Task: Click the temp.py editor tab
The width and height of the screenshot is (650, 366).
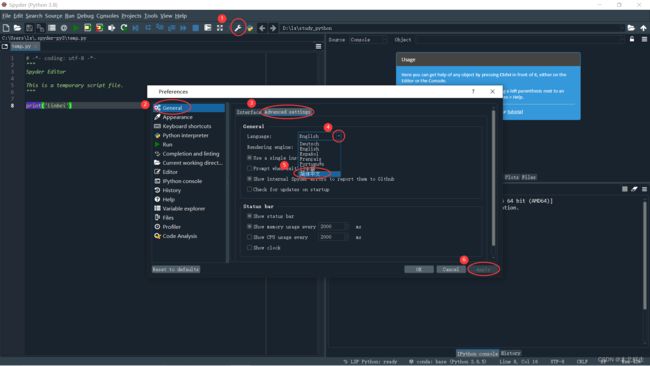Action: pos(25,46)
